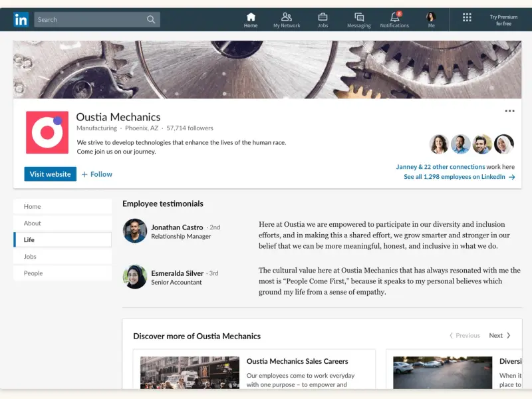Click the LinkedIn logo icon
Image resolution: width=532 pixels, height=399 pixels.
click(21, 20)
